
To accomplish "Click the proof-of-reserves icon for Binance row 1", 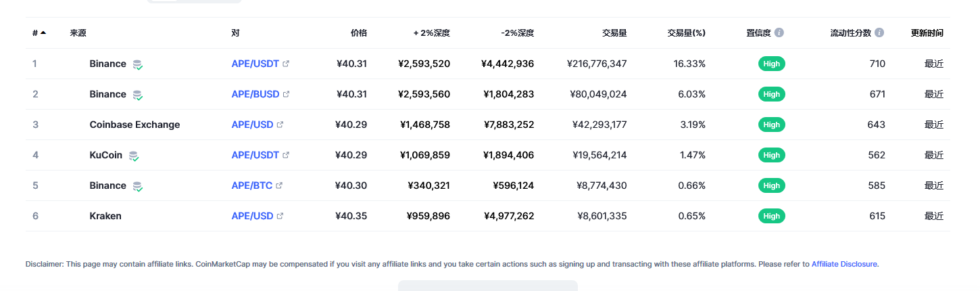I will pyautogui.click(x=138, y=64).
